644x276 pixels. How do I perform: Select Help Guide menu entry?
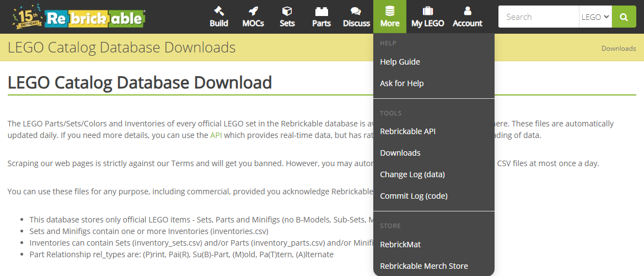(434, 62)
